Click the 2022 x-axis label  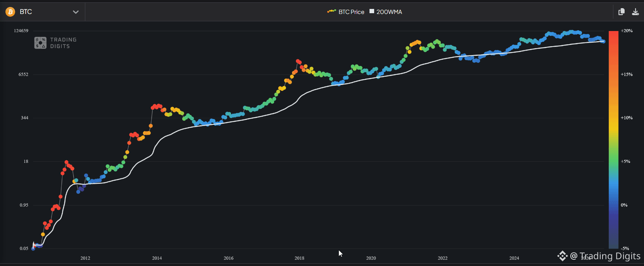pos(443,258)
